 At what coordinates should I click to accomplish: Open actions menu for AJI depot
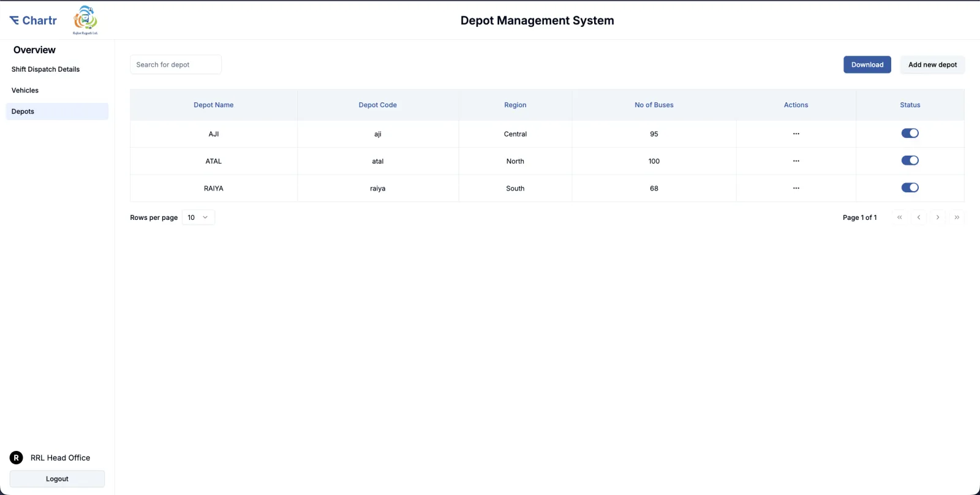tap(796, 134)
